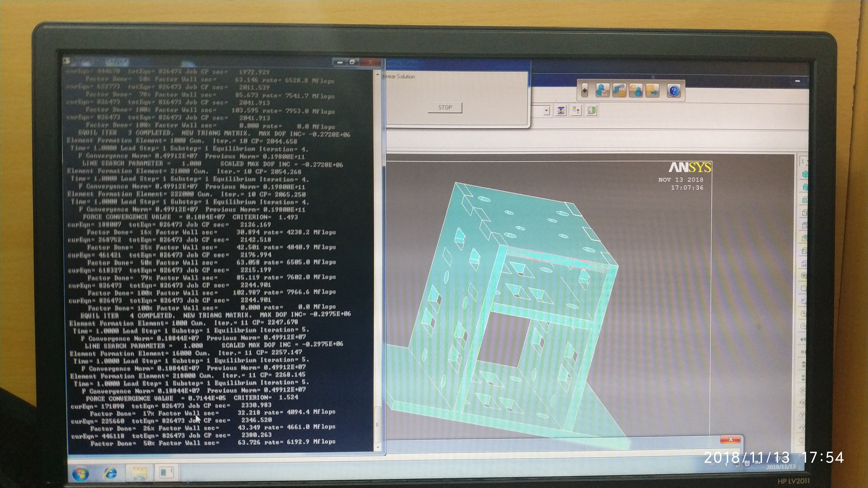The width and height of the screenshot is (868, 488).
Task: Open help via the blue question mark icon
Action: pyautogui.click(x=674, y=91)
